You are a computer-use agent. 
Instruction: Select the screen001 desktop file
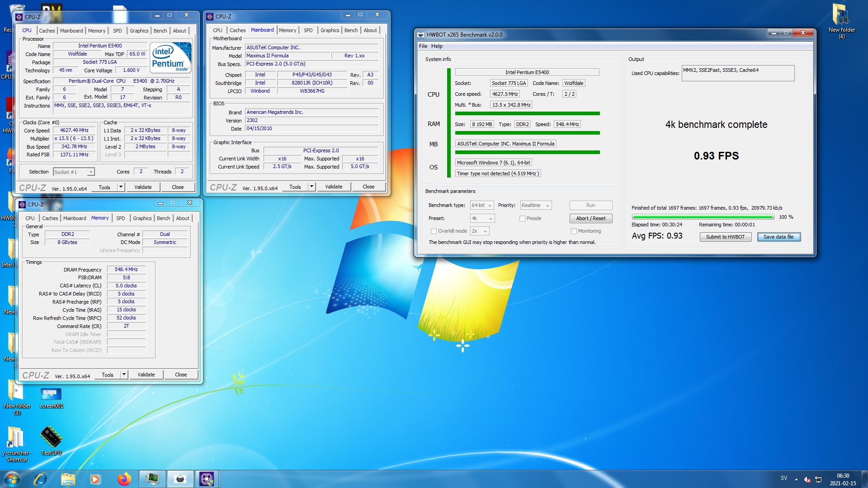point(51,398)
